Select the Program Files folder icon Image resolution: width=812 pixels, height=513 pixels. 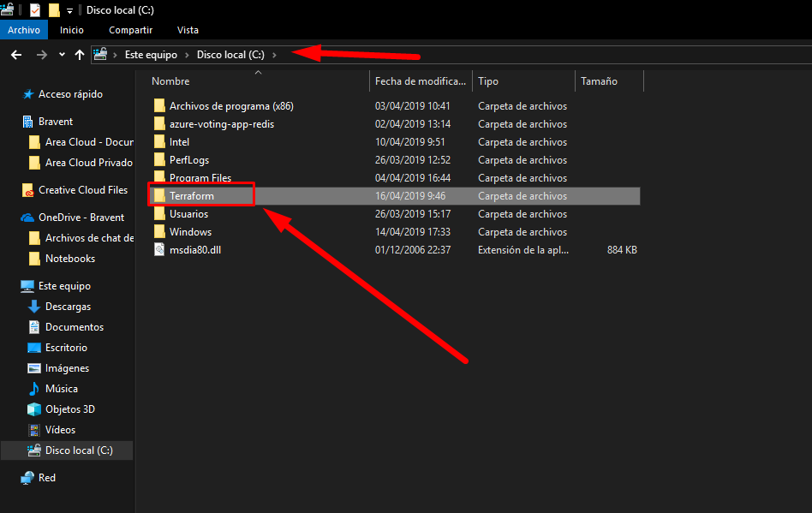click(159, 177)
